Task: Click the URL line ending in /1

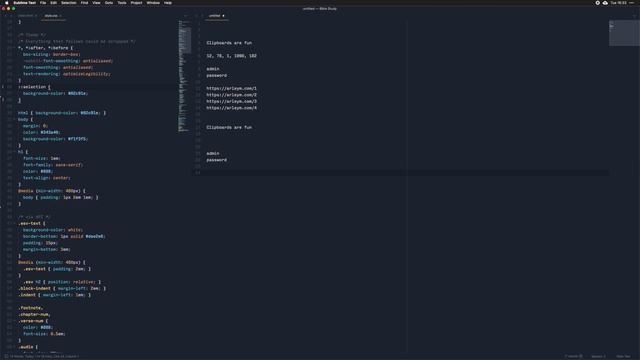Action: tap(231, 89)
